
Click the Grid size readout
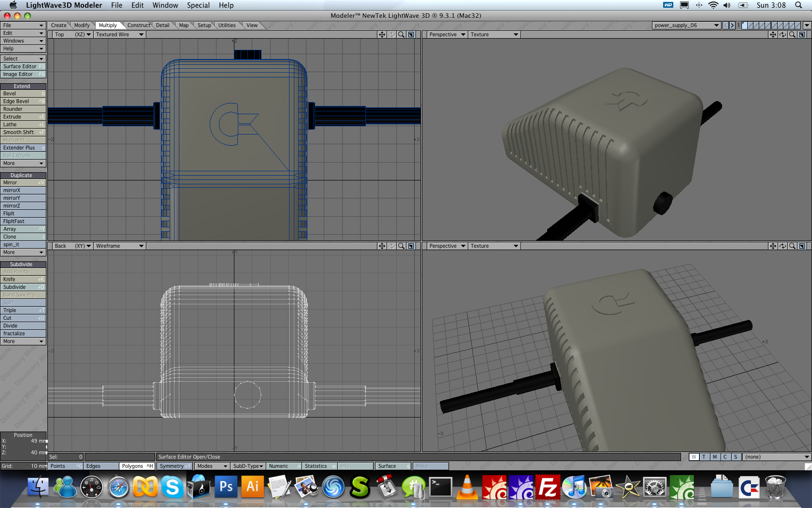[x=23, y=466]
